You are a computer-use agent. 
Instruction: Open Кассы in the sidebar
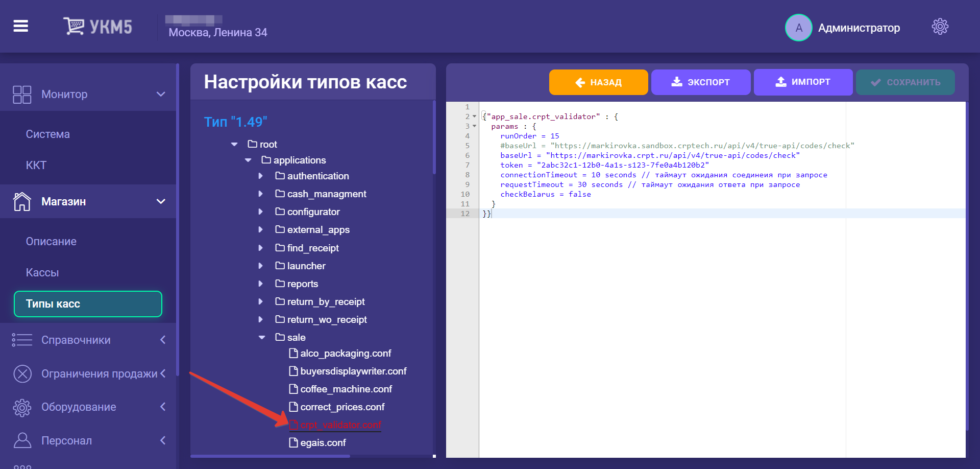click(x=42, y=273)
